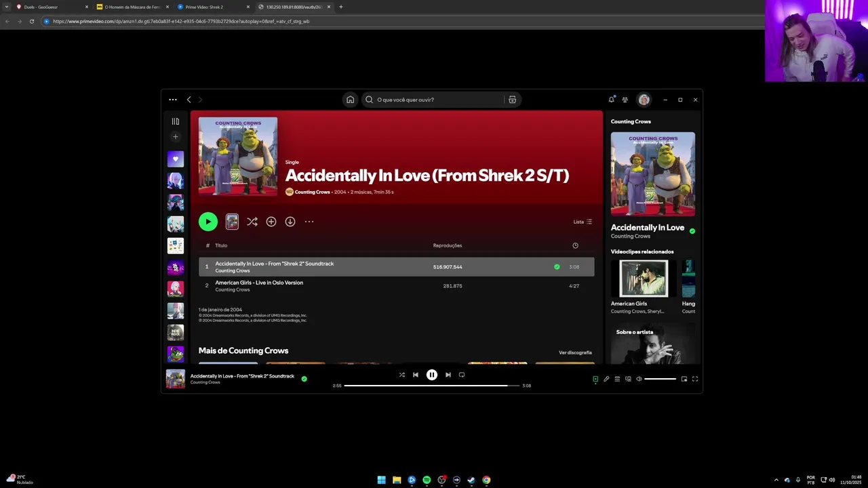868x488 pixels.
Task: Download the album with arrow icon
Action: [x=290, y=222]
